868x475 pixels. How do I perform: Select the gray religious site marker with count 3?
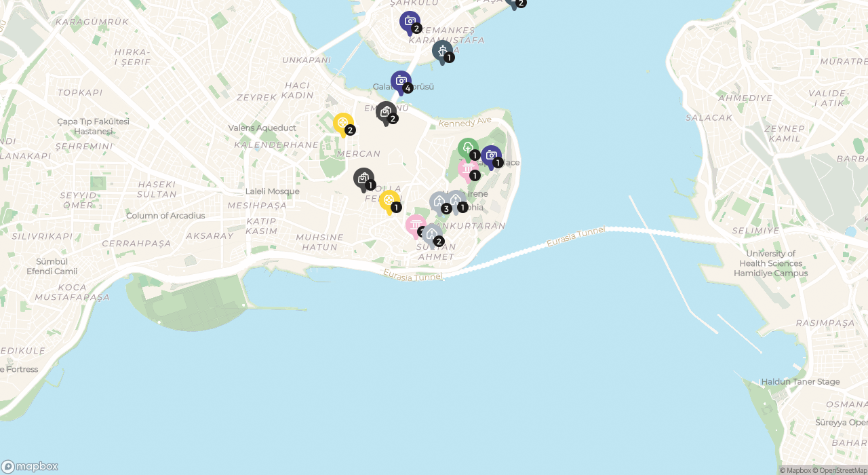click(439, 203)
